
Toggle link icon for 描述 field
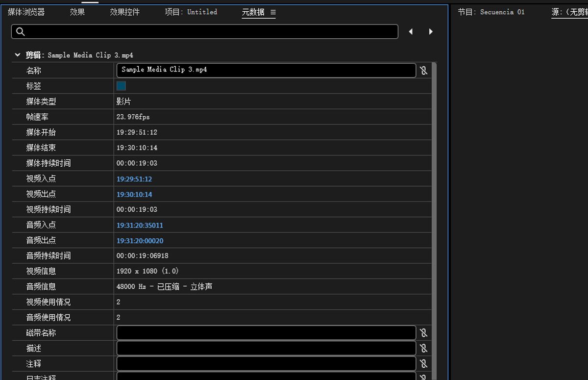(x=424, y=348)
